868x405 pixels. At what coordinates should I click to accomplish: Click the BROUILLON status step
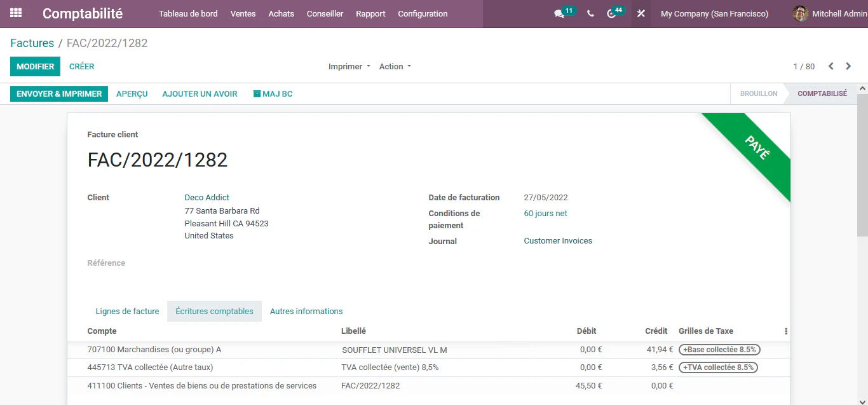click(x=759, y=93)
